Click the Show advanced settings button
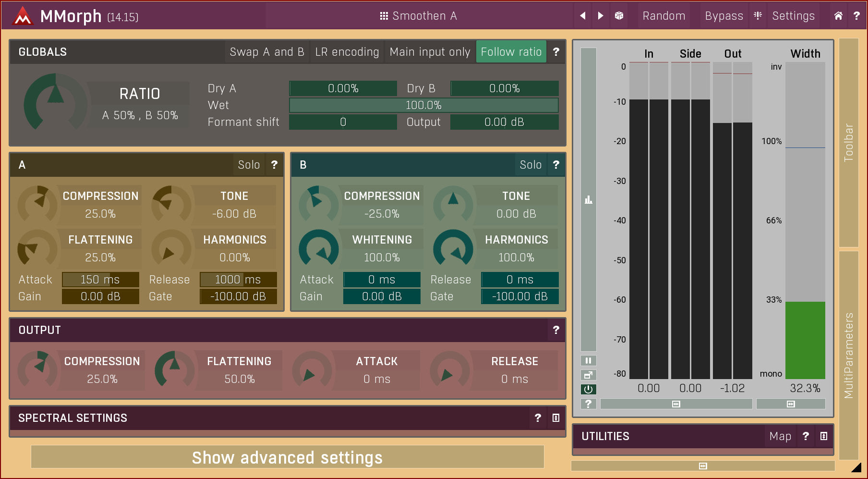868x479 pixels. (x=287, y=457)
